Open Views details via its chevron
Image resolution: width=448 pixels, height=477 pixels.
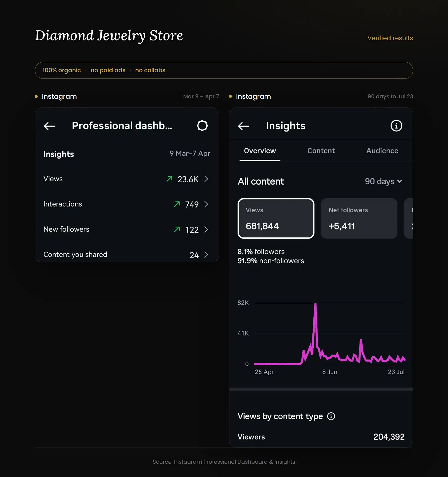click(x=206, y=179)
